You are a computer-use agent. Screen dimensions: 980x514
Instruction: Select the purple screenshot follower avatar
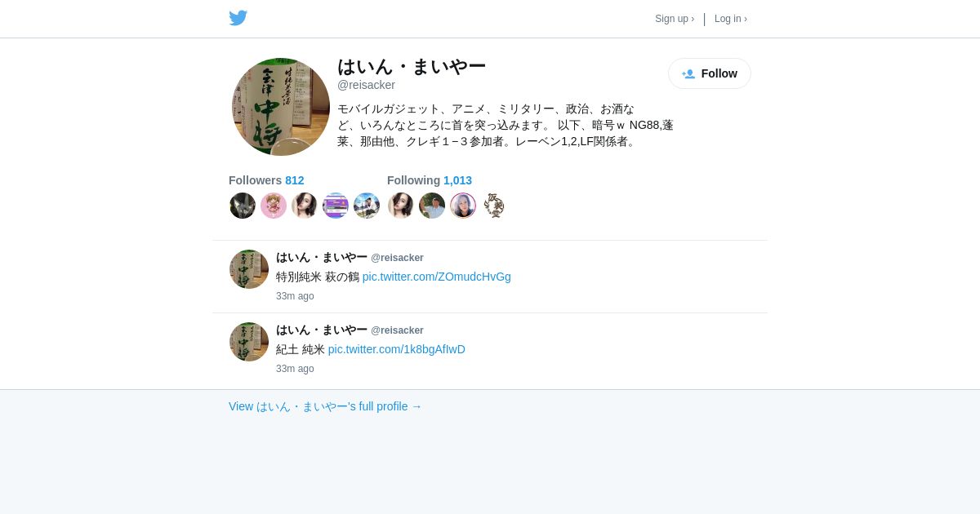tap(336, 206)
